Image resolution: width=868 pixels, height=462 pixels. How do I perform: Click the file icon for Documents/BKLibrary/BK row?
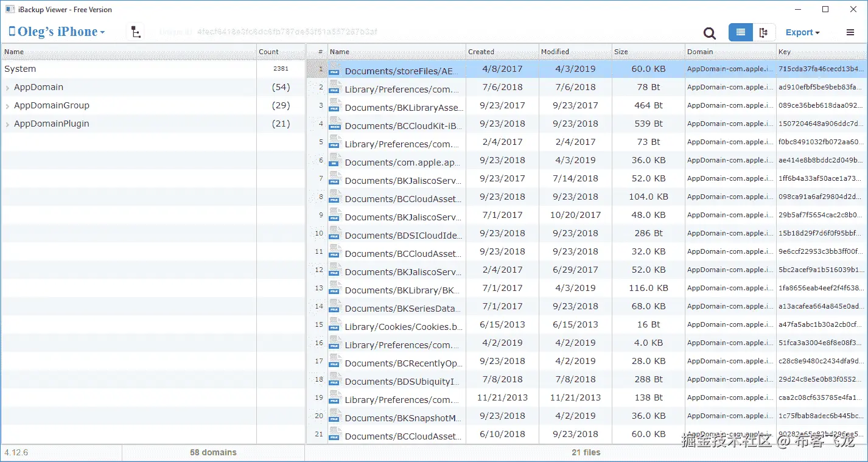[x=335, y=288]
